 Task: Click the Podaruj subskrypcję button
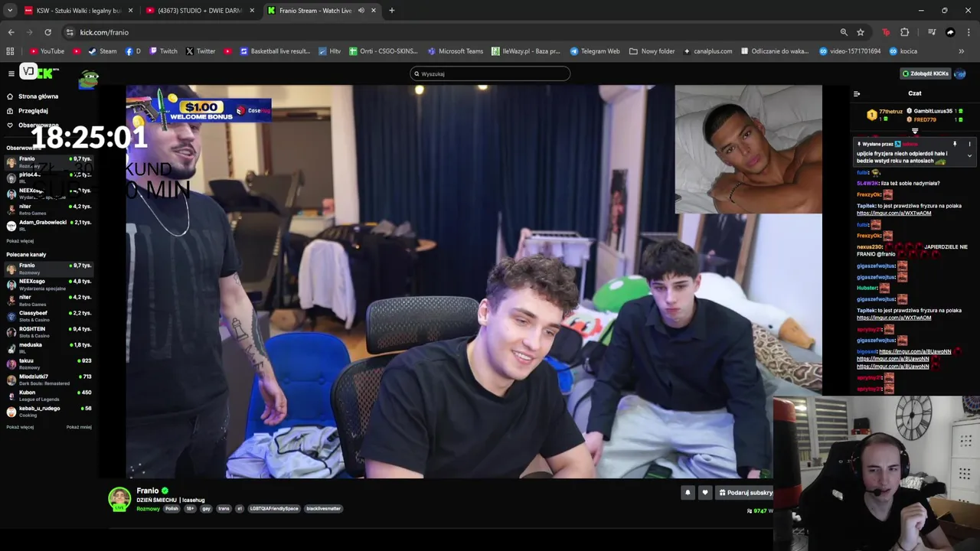pos(744,493)
